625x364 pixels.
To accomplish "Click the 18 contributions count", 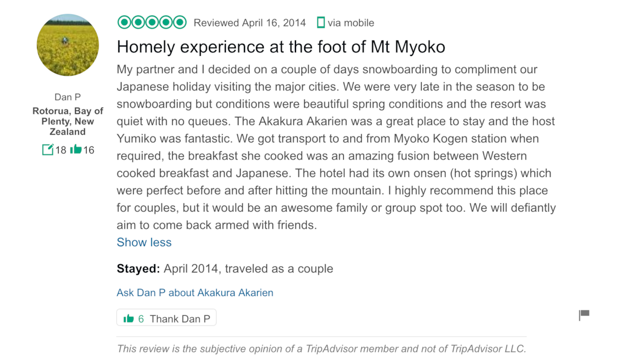I will tap(61, 150).
